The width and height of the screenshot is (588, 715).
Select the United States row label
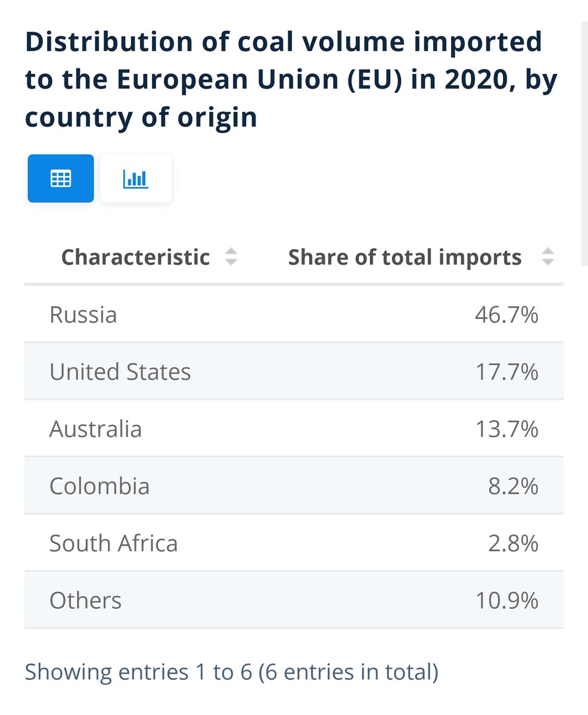(120, 372)
